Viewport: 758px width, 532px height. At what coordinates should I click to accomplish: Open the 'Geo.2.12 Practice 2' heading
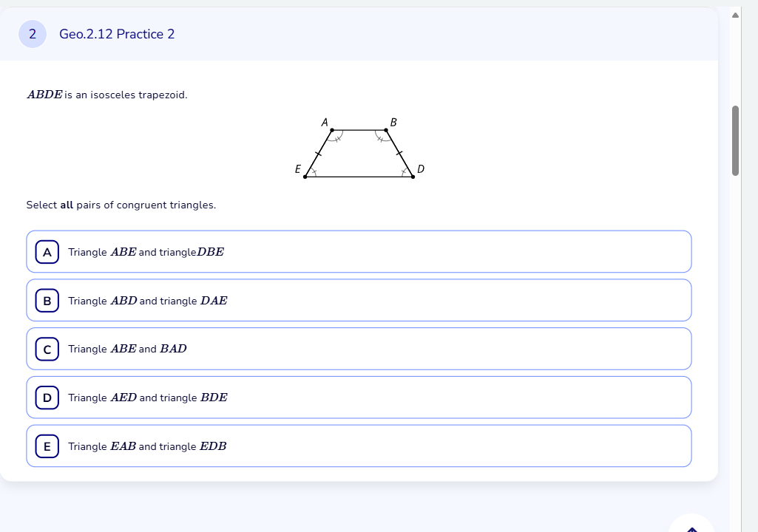[117, 34]
